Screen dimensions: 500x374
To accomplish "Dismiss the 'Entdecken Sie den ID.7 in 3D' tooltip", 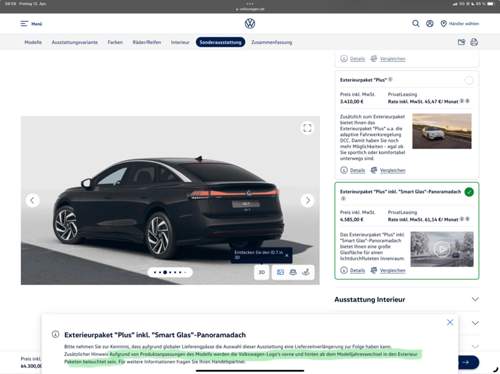I will (287, 255).
